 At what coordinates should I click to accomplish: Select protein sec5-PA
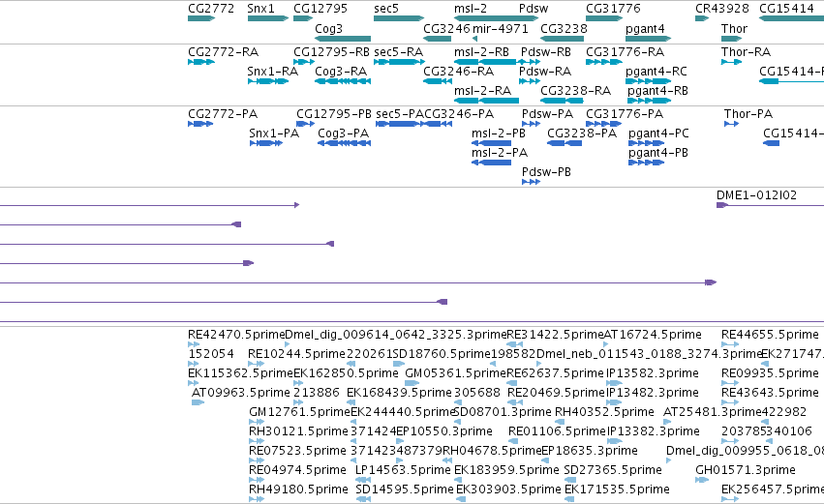click(400, 114)
